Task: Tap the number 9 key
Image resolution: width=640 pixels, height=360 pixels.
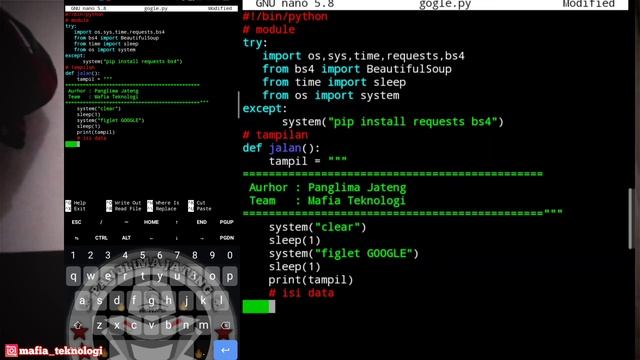Action: [212, 256]
